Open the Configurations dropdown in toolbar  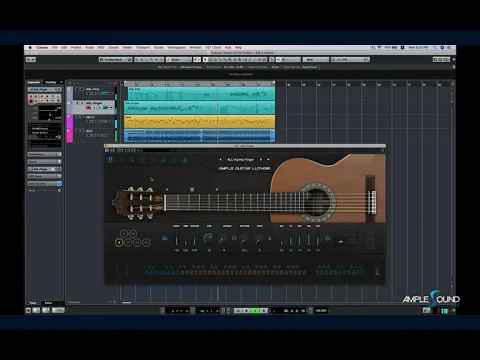(x=115, y=60)
